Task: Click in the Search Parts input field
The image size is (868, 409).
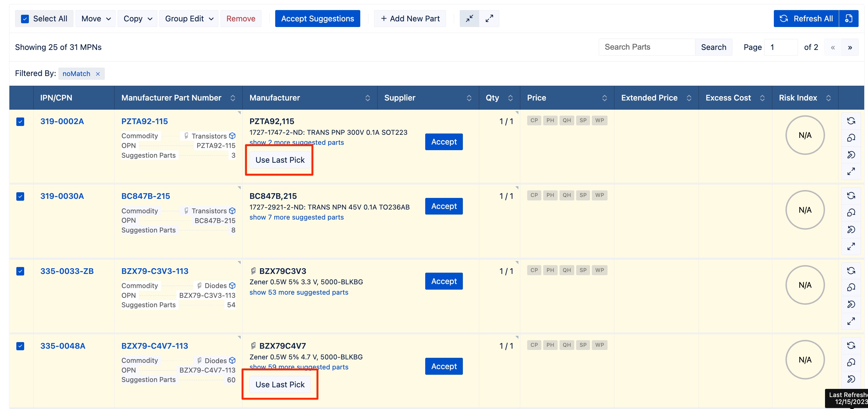Action: 647,47
